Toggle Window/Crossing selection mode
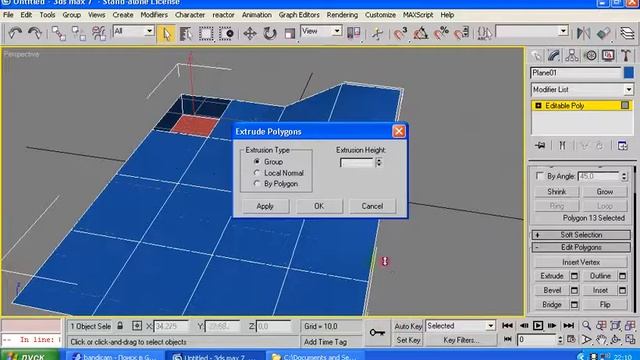 [226, 33]
